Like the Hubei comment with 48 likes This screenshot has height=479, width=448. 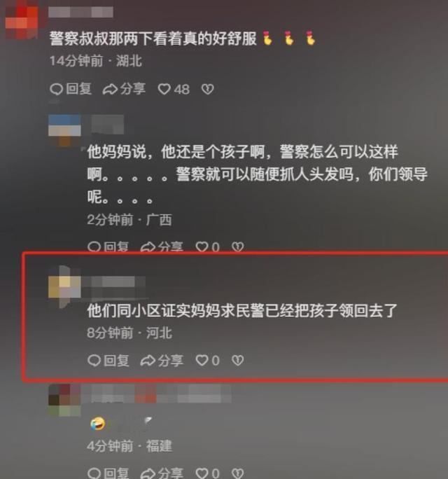pyautogui.click(x=174, y=89)
